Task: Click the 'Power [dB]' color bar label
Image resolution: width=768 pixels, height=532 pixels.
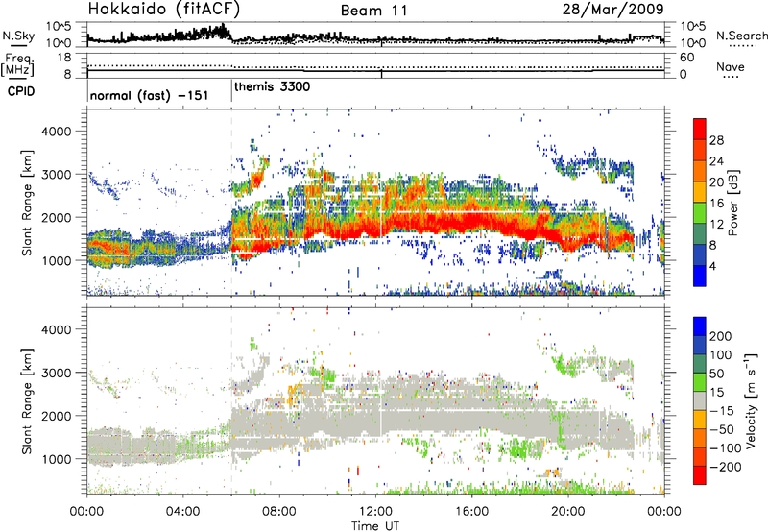Action: click(732, 203)
